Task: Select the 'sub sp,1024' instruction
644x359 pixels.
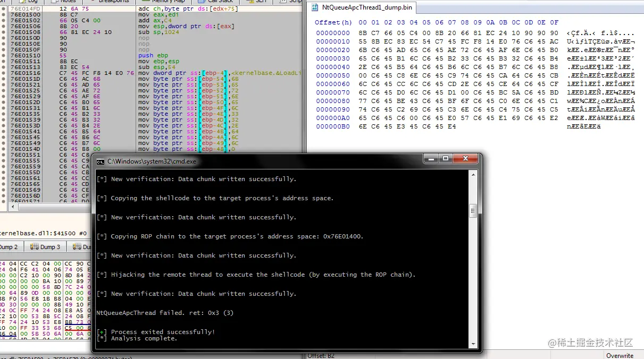Action: [x=159, y=32]
